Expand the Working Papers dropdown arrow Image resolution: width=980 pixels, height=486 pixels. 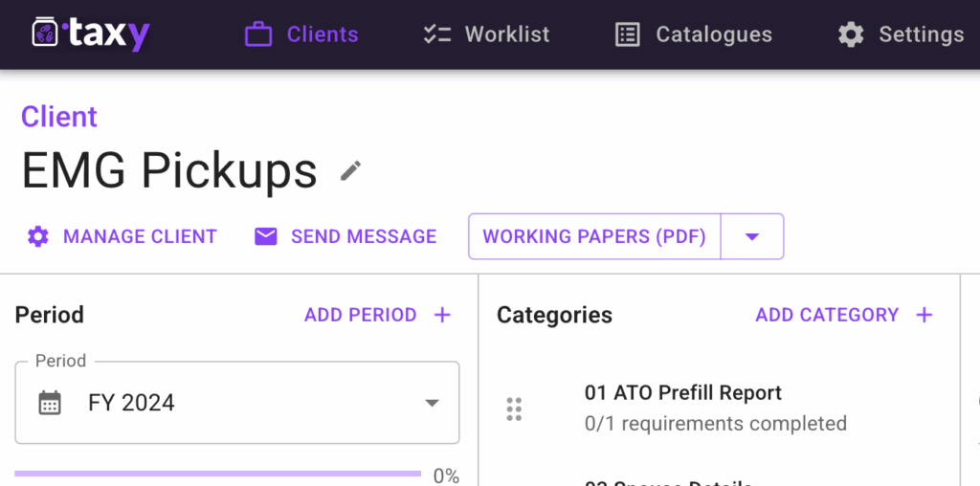[752, 236]
